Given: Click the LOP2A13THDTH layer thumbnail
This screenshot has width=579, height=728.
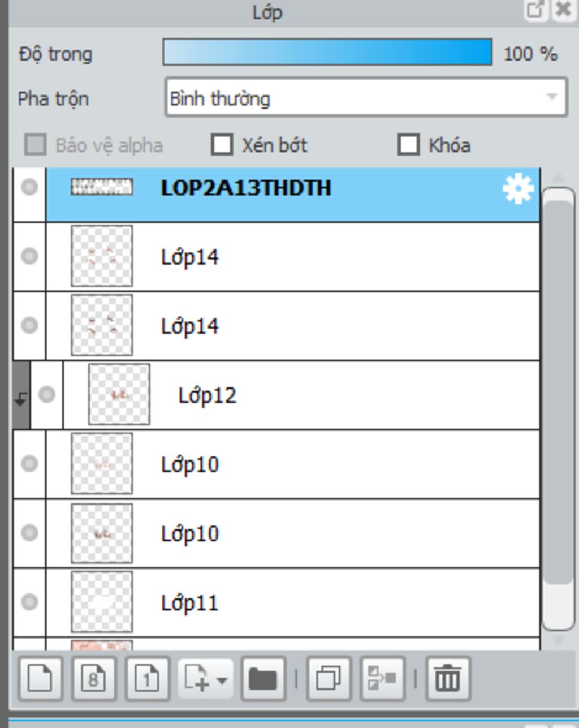Looking at the screenshot, I should click(x=102, y=187).
